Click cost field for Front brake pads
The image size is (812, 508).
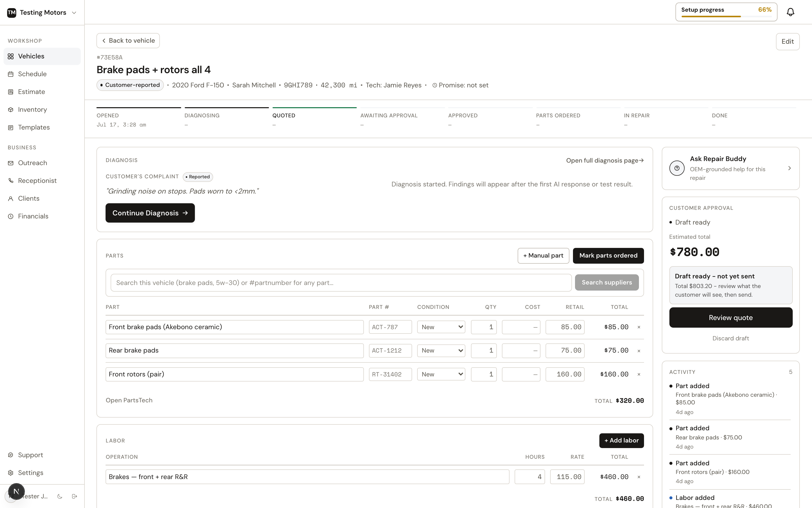521,327
